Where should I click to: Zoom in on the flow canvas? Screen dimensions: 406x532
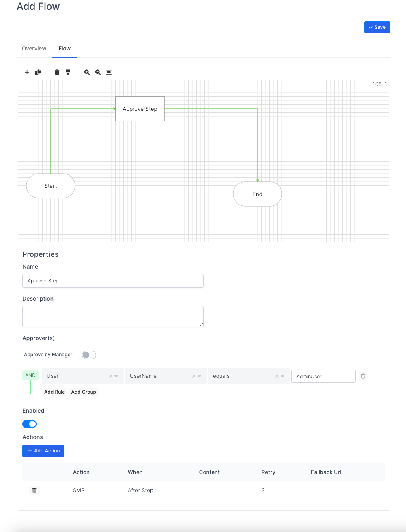(x=87, y=72)
